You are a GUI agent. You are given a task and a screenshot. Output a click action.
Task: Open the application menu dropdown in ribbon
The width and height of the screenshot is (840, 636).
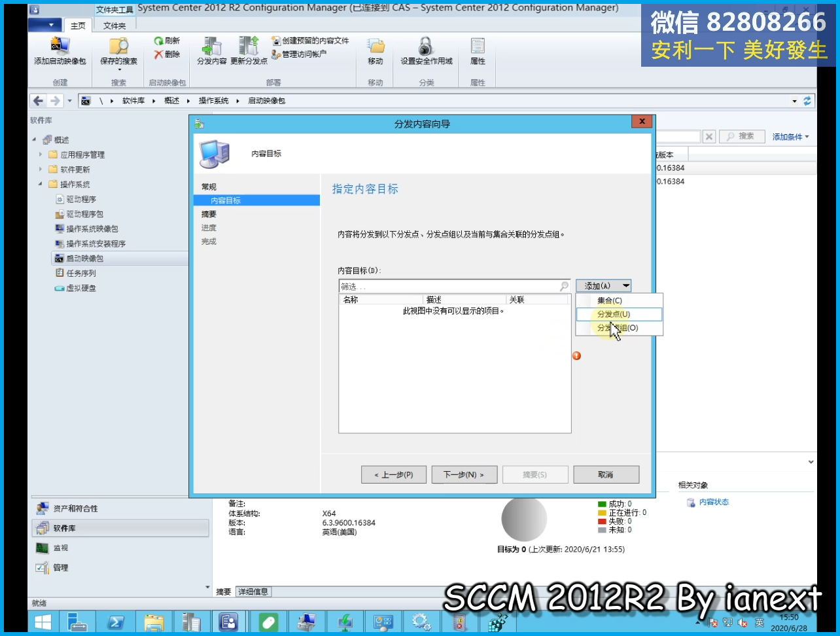[x=45, y=25]
